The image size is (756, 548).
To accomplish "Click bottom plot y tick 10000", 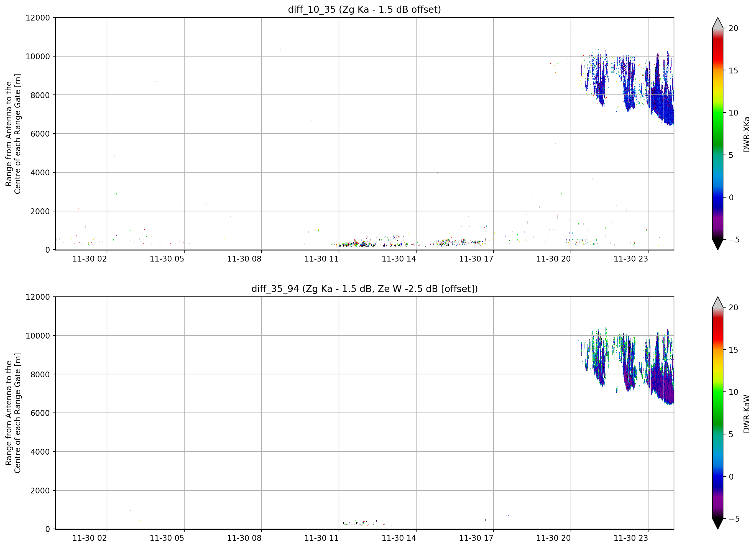I will pos(38,336).
